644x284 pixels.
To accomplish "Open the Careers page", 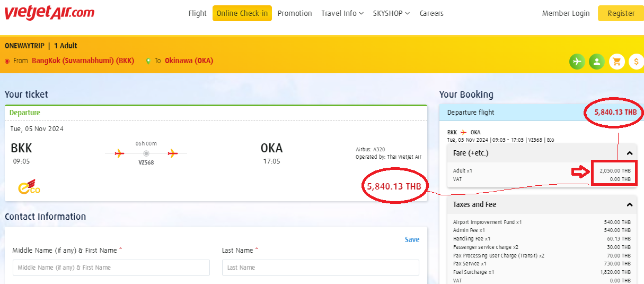I will pyautogui.click(x=431, y=13).
